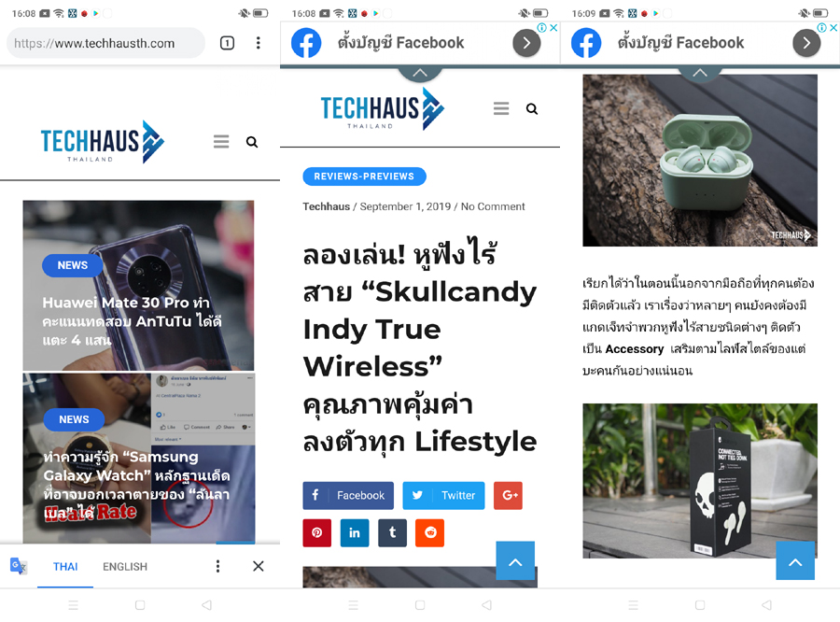Share the article on Pinterest
Image resolution: width=840 pixels, height=622 pixels.
317,532
